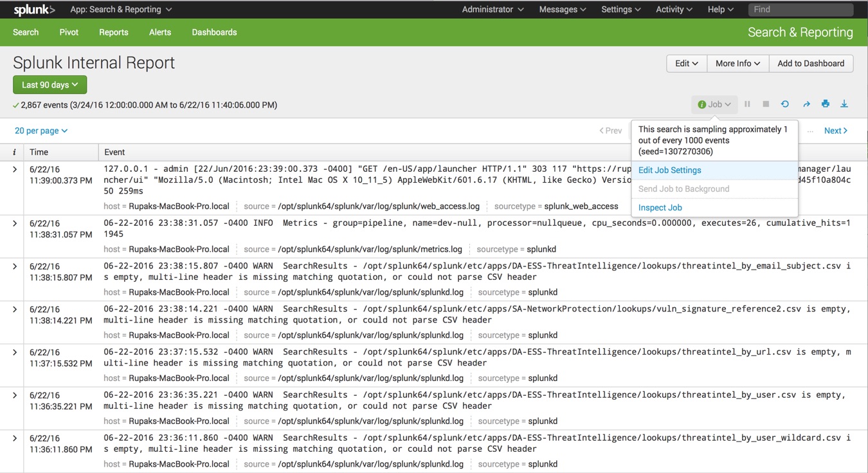
Task: Click host value in the 11:36:11.860 PM event
Action: click(x=179, y=464)
